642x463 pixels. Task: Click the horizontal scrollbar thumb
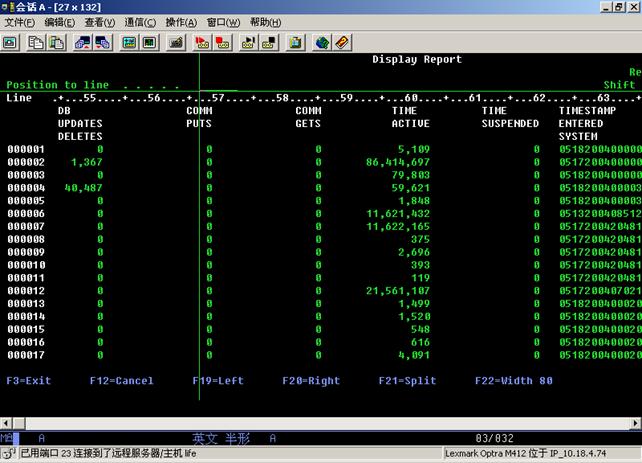[19, 423]
